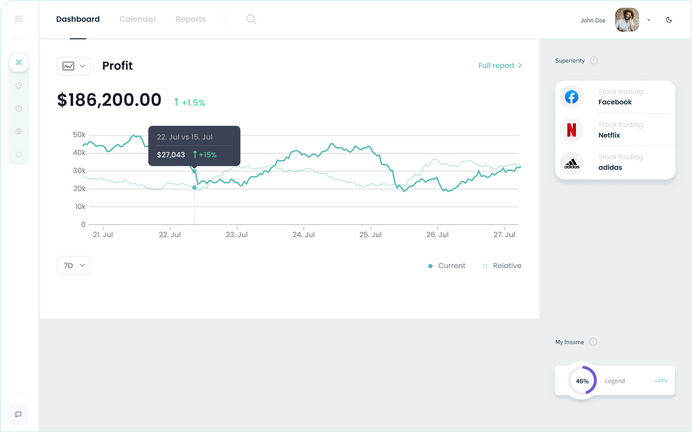Click the My Income info icon
Screen dimensions: 692x432
point(593,342)
